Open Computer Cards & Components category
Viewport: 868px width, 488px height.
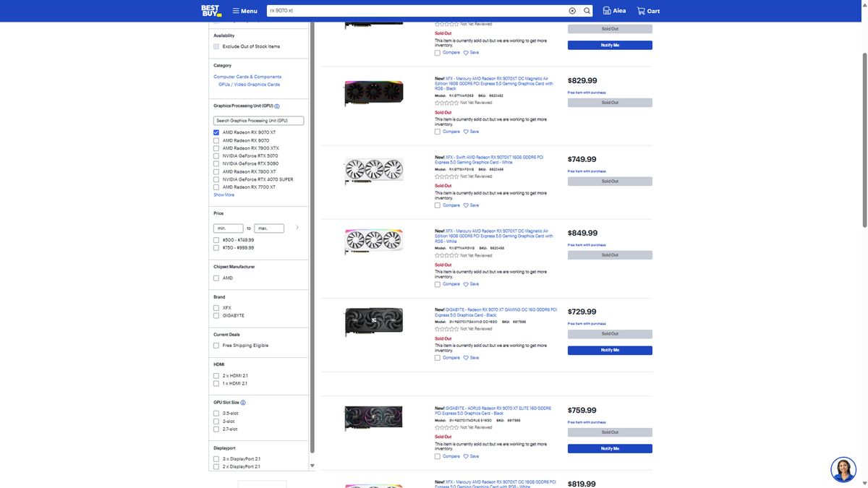(247, 77)
